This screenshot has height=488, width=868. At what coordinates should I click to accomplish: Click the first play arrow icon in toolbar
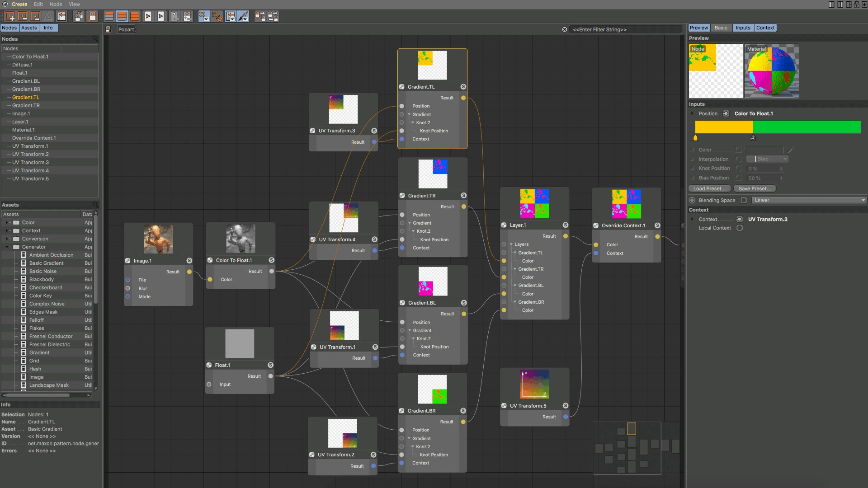pyautogui.click(x=148, y=16)
